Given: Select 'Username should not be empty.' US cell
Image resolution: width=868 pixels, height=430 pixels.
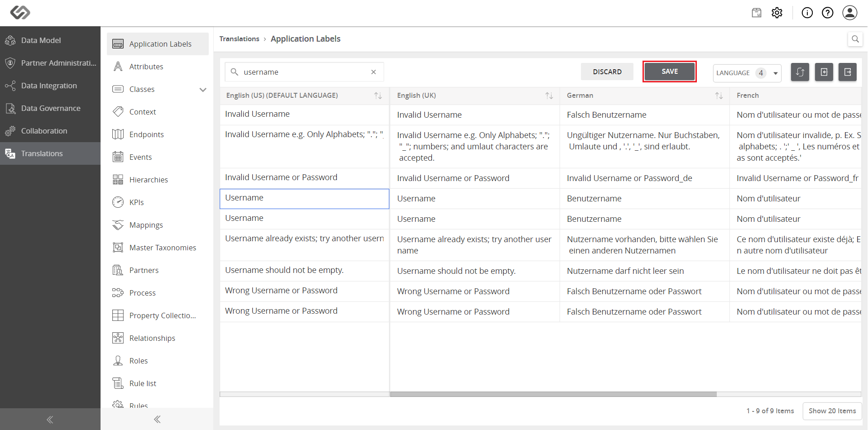Looking at the screenshot, I should tap(304, 271).
